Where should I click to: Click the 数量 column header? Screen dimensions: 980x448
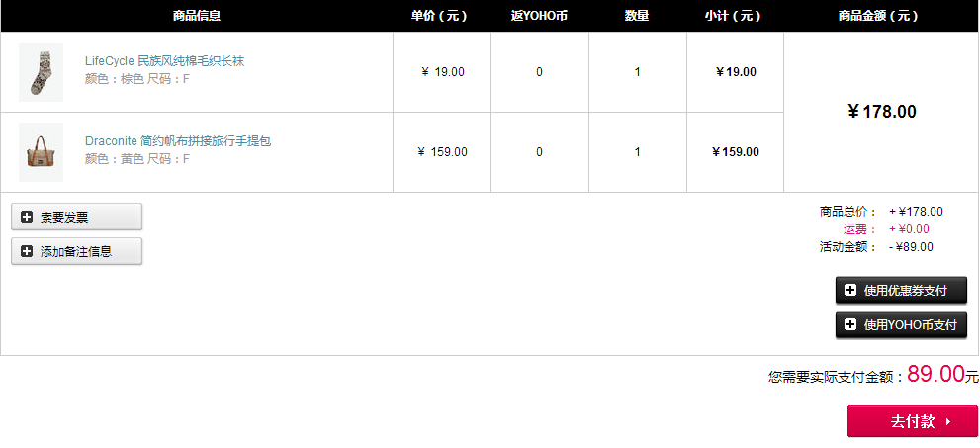tap(636, 16)
